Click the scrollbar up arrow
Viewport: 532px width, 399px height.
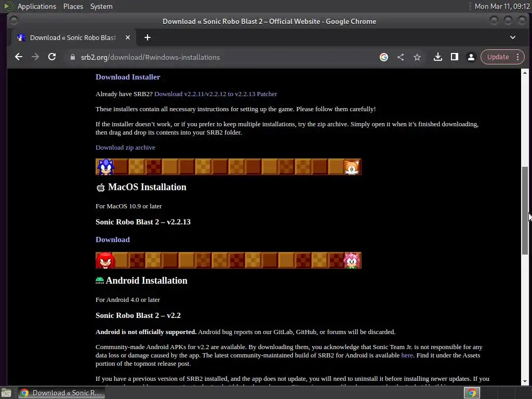525,73
